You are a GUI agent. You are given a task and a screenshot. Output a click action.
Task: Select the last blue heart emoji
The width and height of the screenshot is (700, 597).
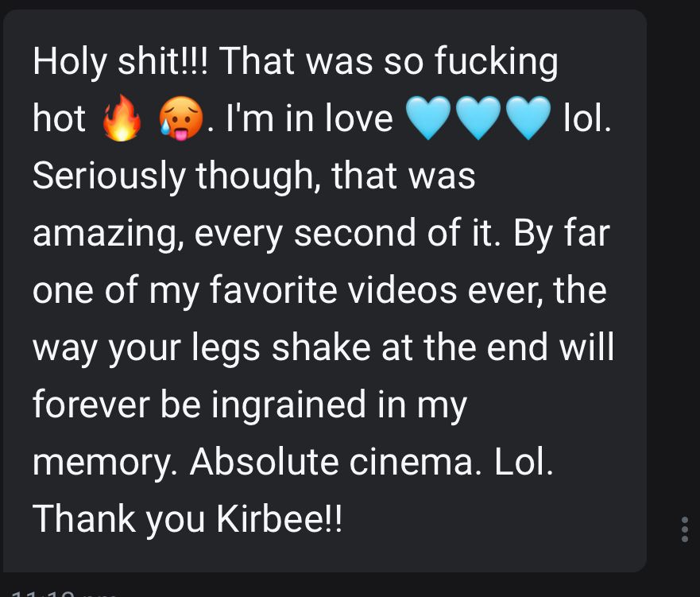coord(528,118)
